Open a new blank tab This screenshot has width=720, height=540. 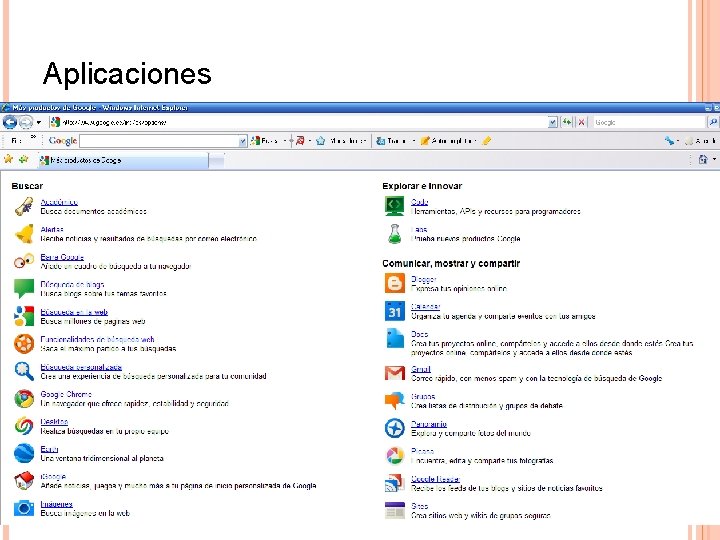(x=217, y=161)
